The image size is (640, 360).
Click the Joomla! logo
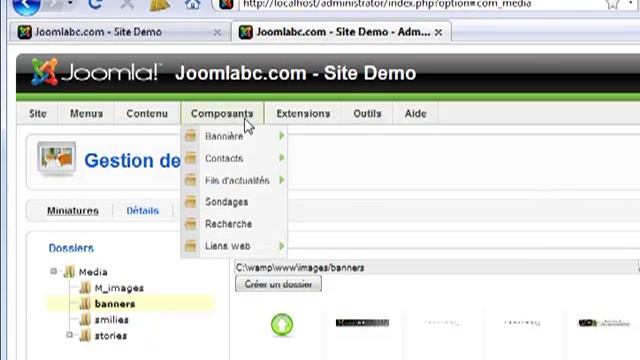(95, 72)
